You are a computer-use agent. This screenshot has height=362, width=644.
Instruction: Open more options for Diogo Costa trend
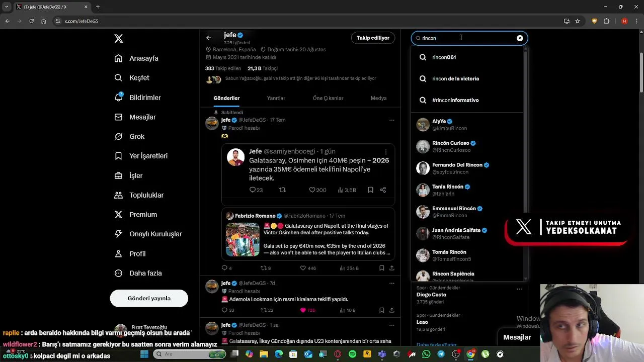click(519, 289)
